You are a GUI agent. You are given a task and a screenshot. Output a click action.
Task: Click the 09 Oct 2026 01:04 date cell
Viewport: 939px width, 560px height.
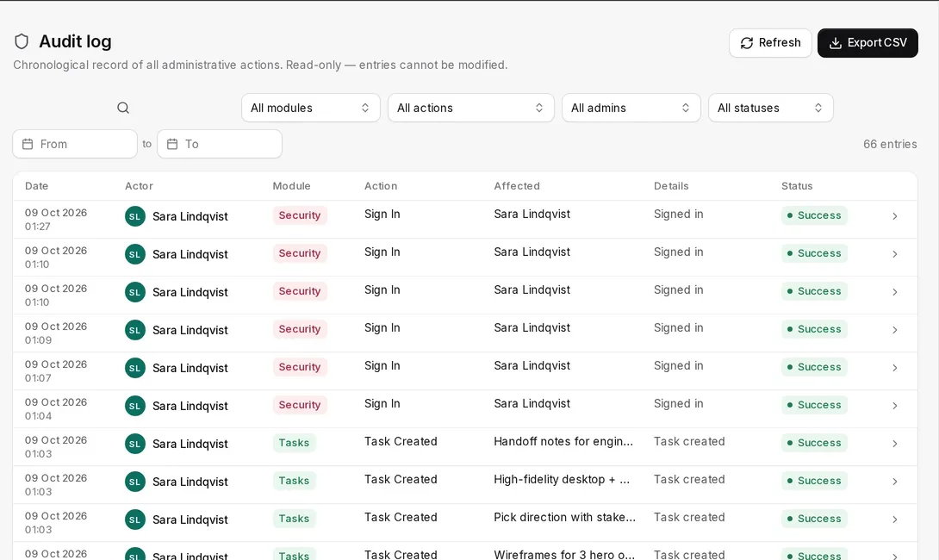tap(56, 409)
